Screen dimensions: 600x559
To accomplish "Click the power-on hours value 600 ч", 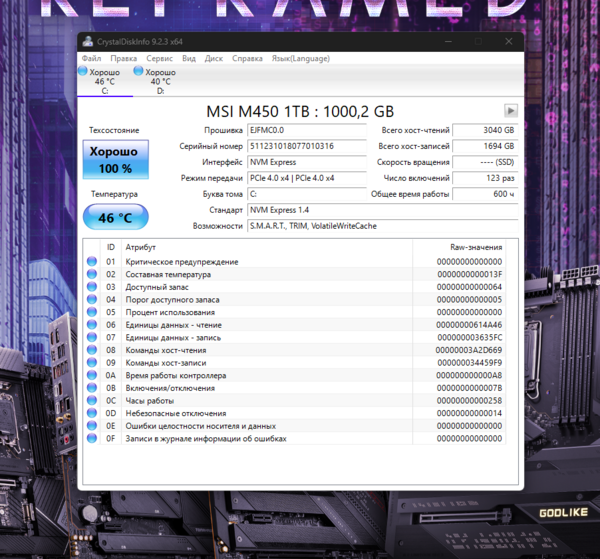I will [485, 194].
